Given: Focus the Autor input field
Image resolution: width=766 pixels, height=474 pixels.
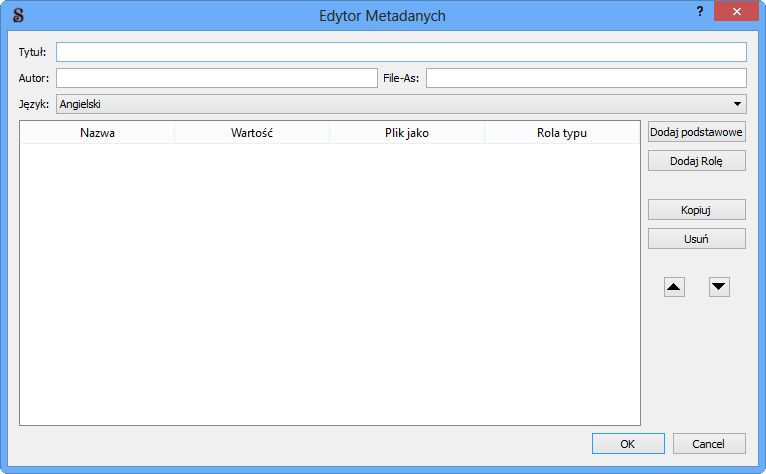Looking at the screenshot, I should pos(217,78).
